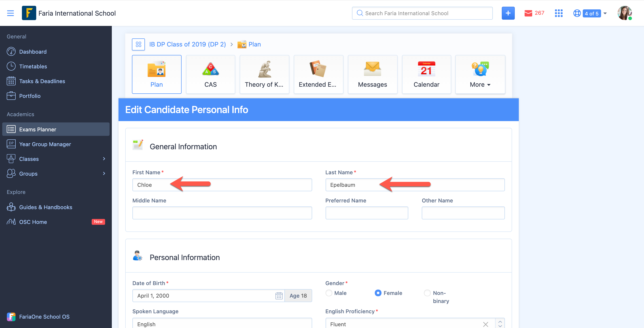Click the Classes sidebar icon
The image size is (644, 328).
(x=11, y=159)
